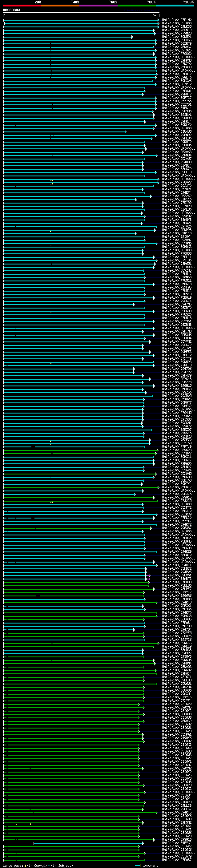This screenshot has height=868, width=197.
Task: Select hit label UniRef100_Q8H651
Action: pyautogui.click(x=177, y=264)
